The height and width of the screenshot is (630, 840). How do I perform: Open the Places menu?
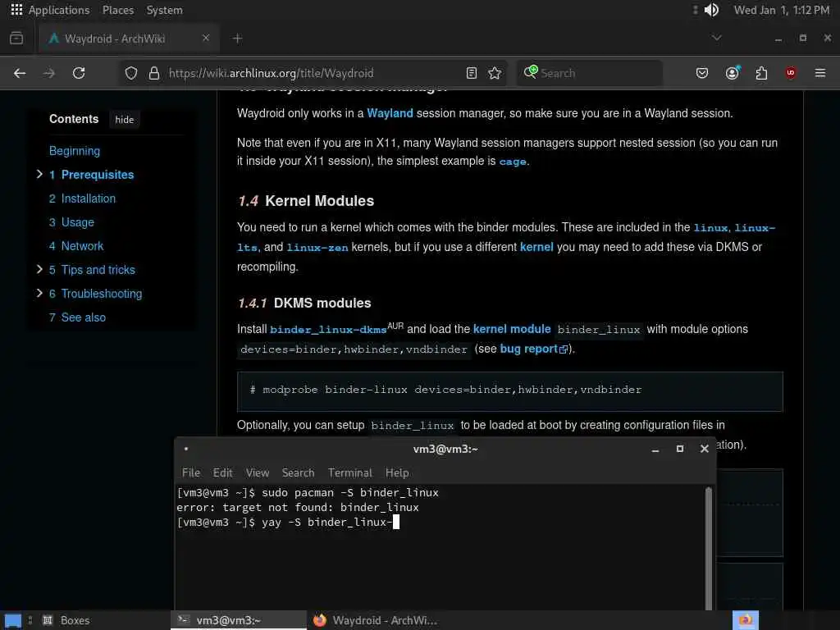(x=118, y=10)
